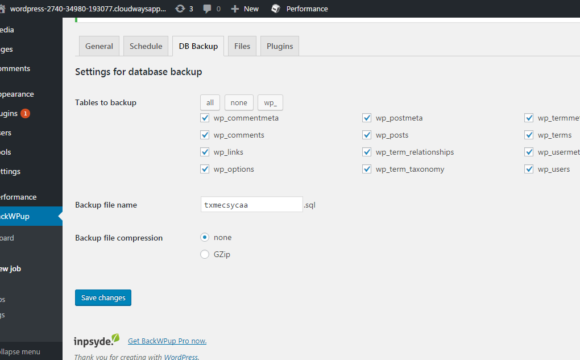The image size is (580, 360).
Task: Click the Plugins update badge
Action: pyautogui.click(x=25, y=114)
